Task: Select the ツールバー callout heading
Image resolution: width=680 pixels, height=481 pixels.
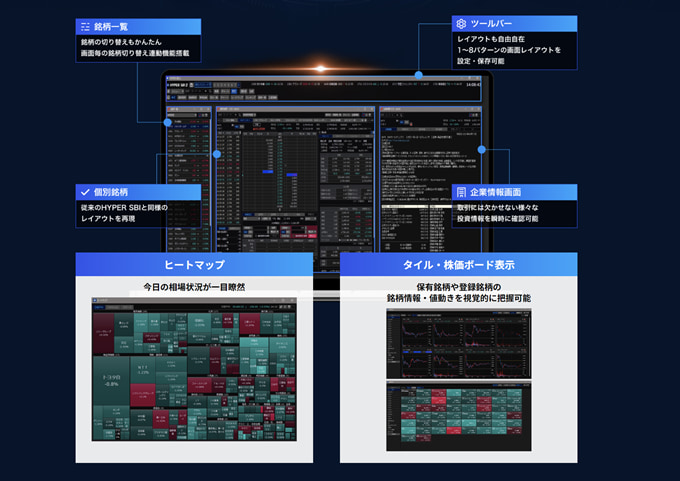Action: pos(514,23)
